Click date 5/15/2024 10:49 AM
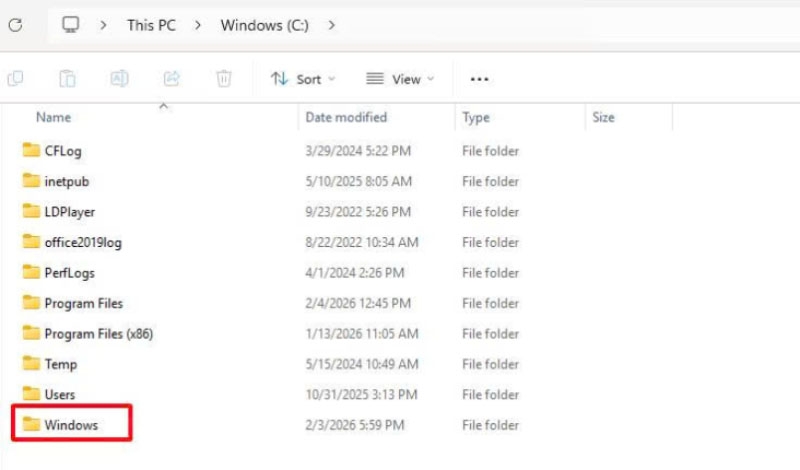The width and height of the screenshot is (800, 470). [362, 364]
